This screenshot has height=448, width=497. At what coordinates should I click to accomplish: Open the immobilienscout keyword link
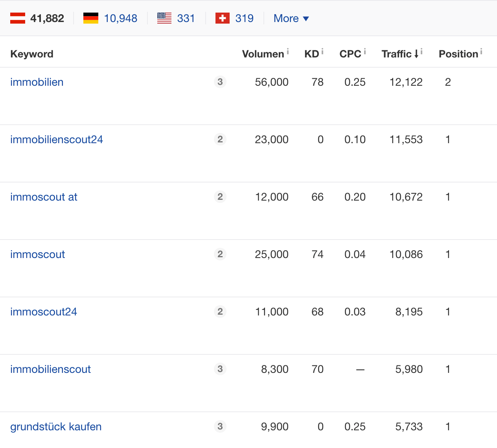pos(50,369)
